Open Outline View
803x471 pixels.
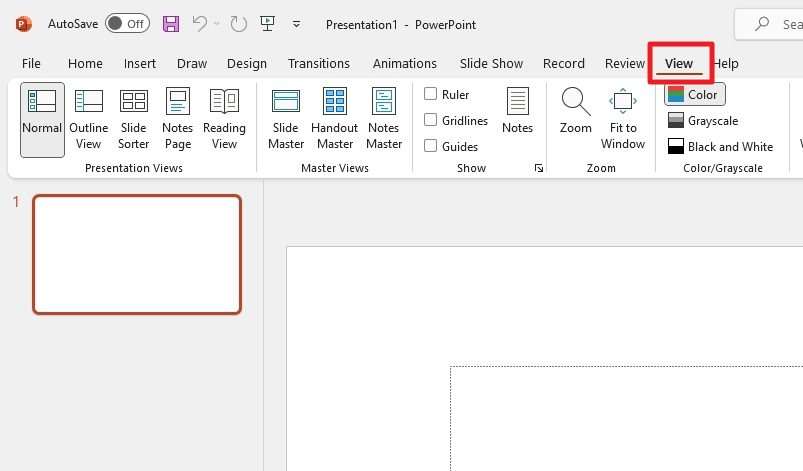(89, 120)
